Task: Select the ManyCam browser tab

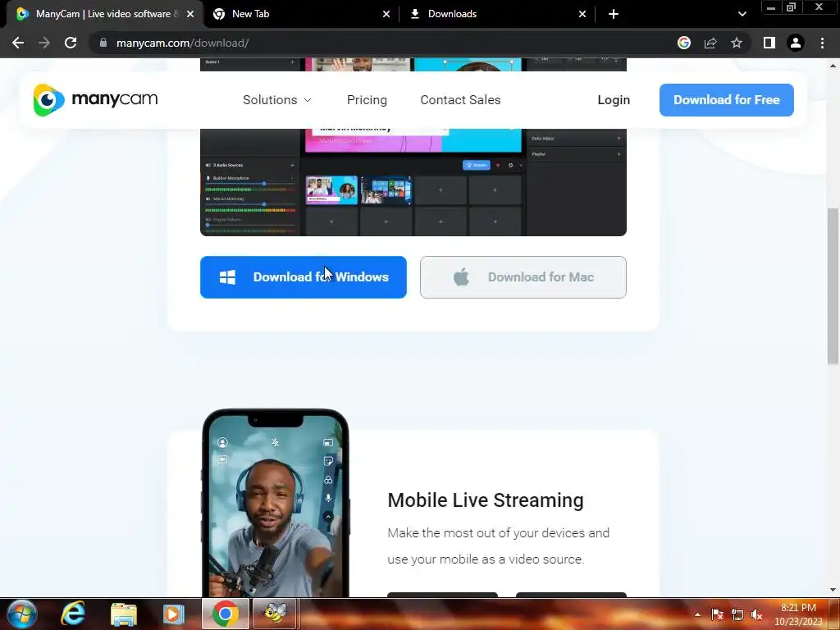Action: point(102,14)
